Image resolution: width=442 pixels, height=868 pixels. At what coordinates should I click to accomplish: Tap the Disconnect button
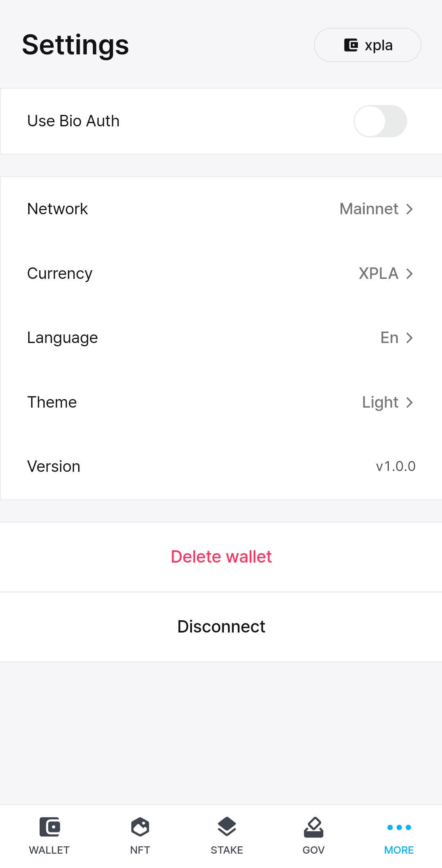tap(221, 626)
